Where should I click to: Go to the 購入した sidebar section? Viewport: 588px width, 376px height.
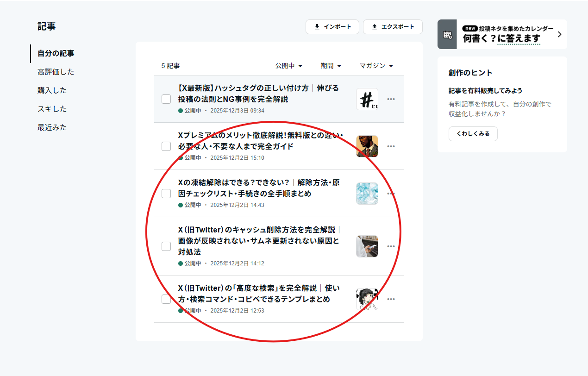coord(52,90)
